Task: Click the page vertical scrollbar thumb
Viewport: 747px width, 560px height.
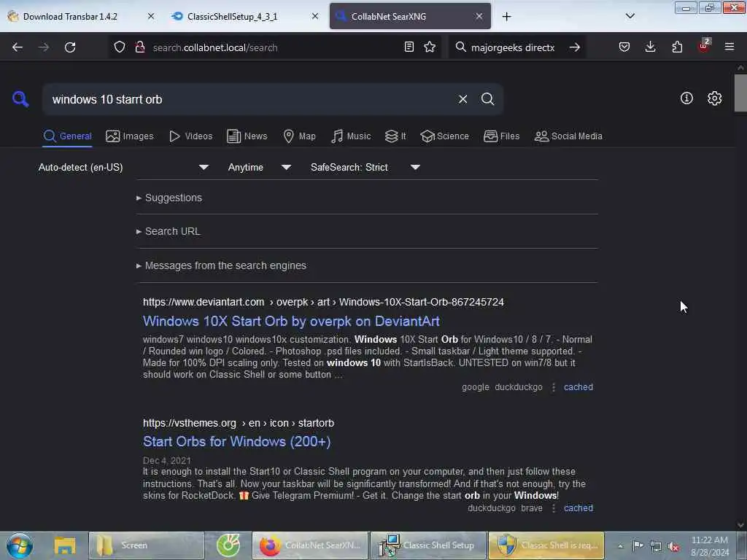Action: [x=740, y=93]
